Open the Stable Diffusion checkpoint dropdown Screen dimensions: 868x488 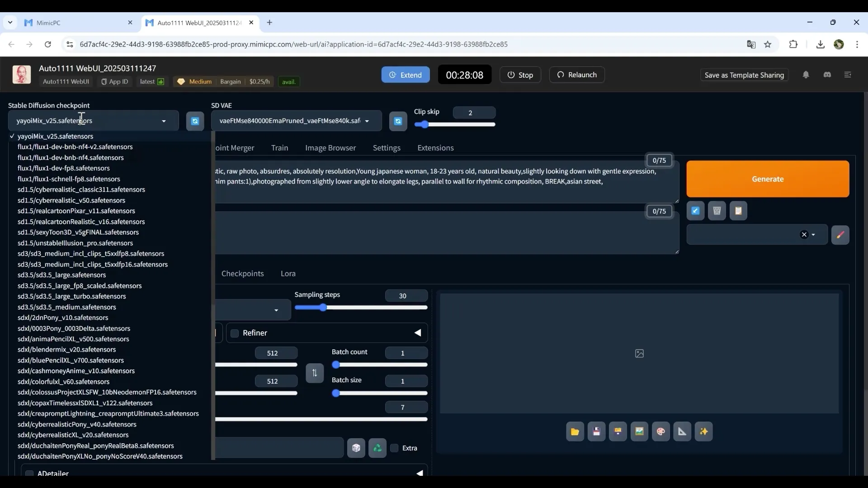pos(94,121)
